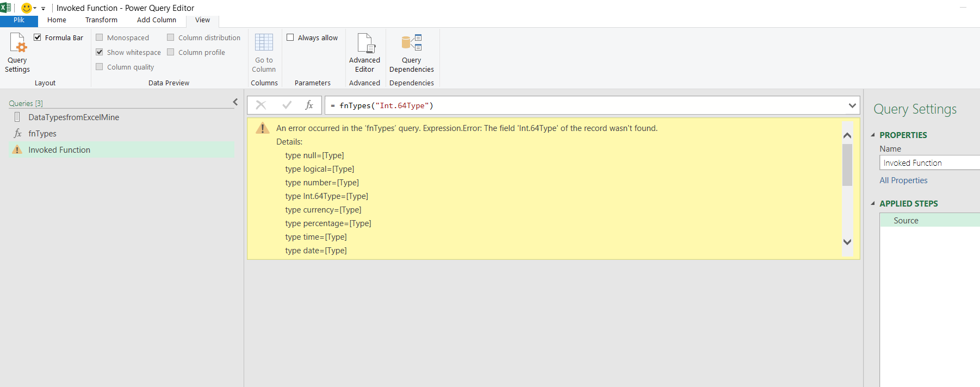The height and width of the screenshot is (387, 980).
Task: Click into the formula bar text field
Action: [585, 105]
